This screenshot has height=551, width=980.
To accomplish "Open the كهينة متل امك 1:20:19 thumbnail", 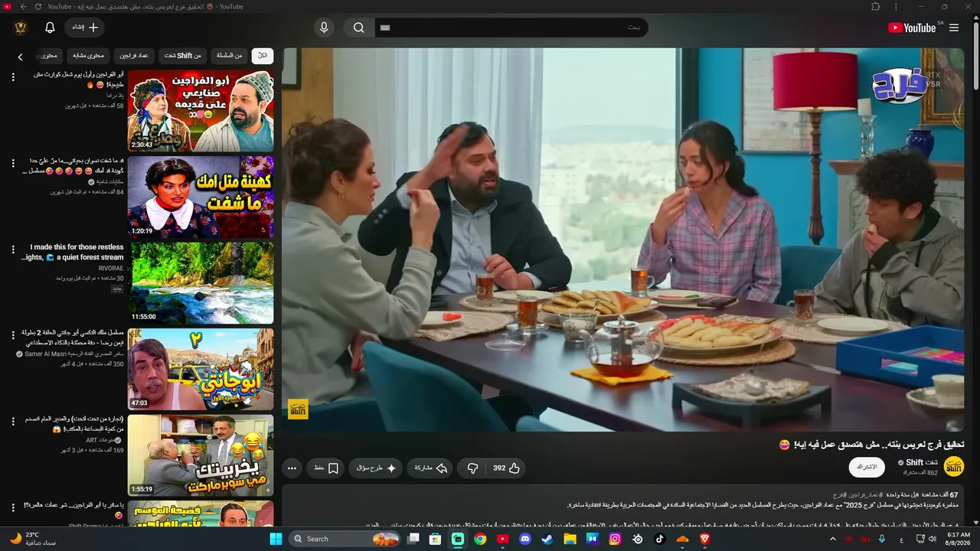I will click(201, 197).
